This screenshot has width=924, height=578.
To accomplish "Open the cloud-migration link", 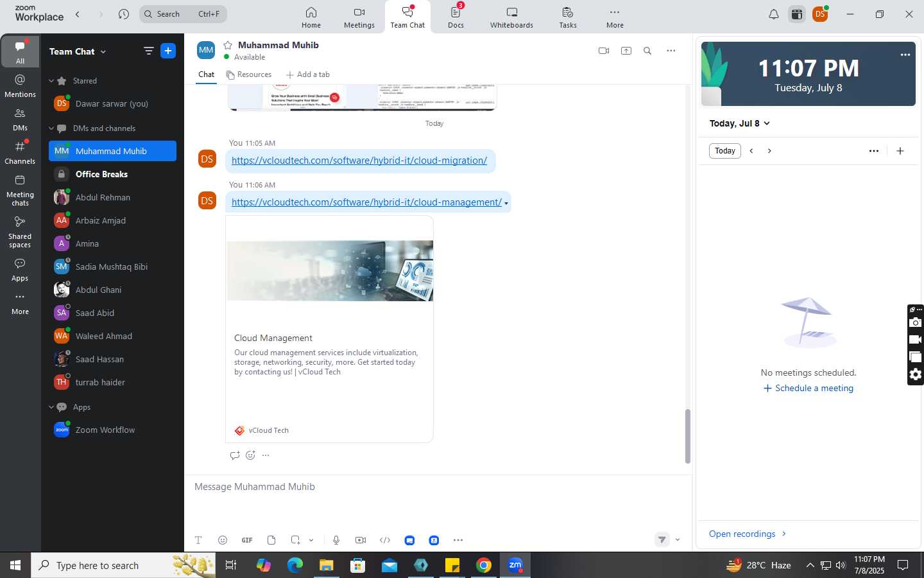I will point(359,161).
